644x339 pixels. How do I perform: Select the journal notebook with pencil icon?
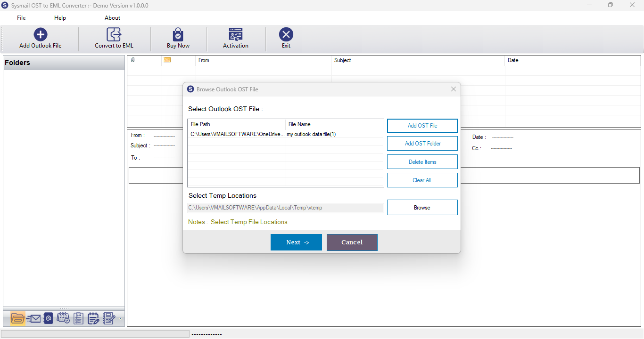(x=109, y=319)
